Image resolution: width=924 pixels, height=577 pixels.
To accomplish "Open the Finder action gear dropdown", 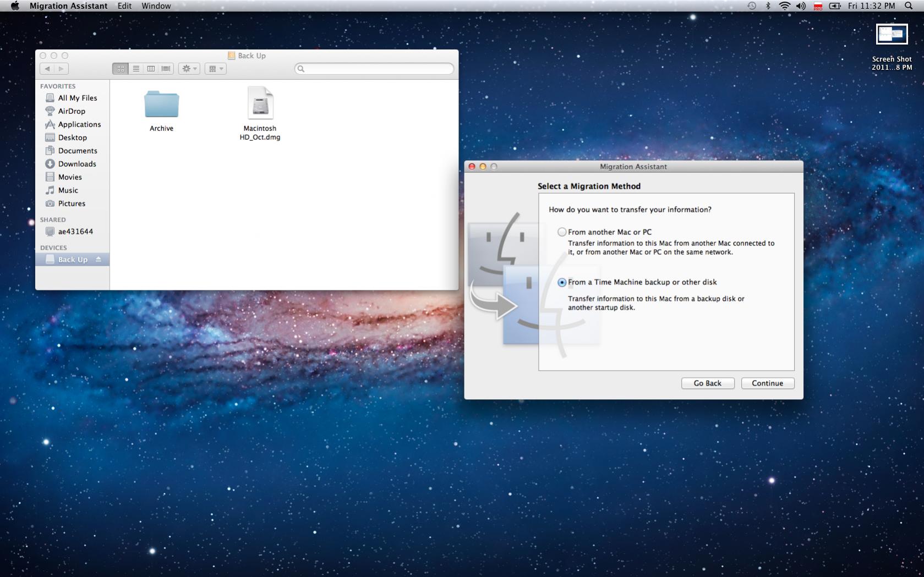I will [189, 69].
